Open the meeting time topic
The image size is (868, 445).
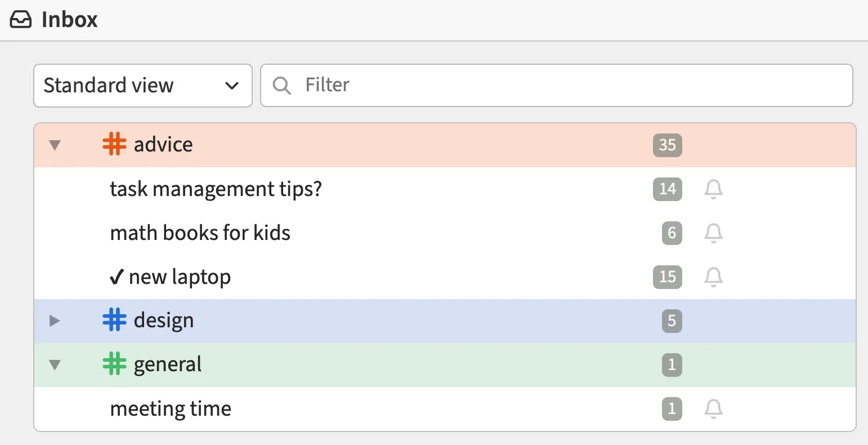pyautogui.click(x=171, y=408)
